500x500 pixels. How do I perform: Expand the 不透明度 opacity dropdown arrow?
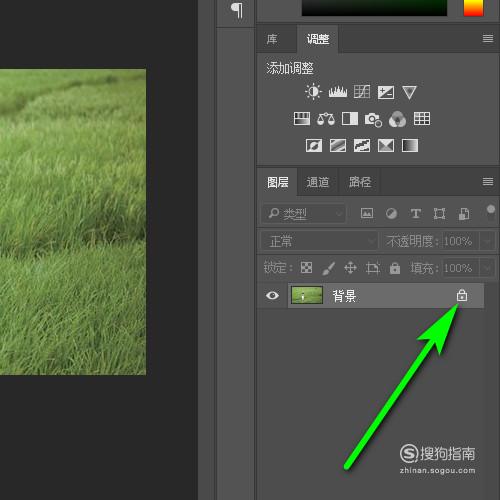(x=488, y=241)
